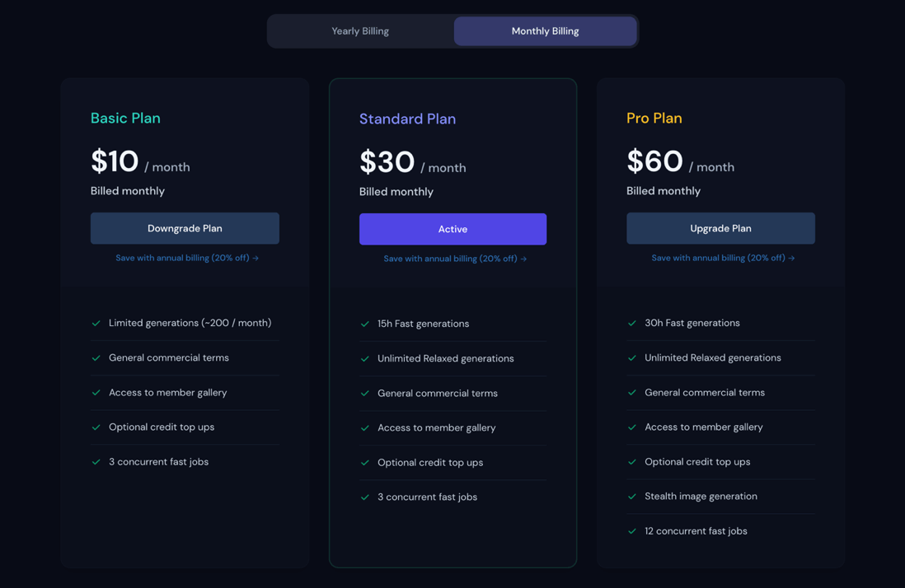905x588 pixels.
Task: Click checkmark next to 30h Fast generations
Action: click(x=632, y=324)
